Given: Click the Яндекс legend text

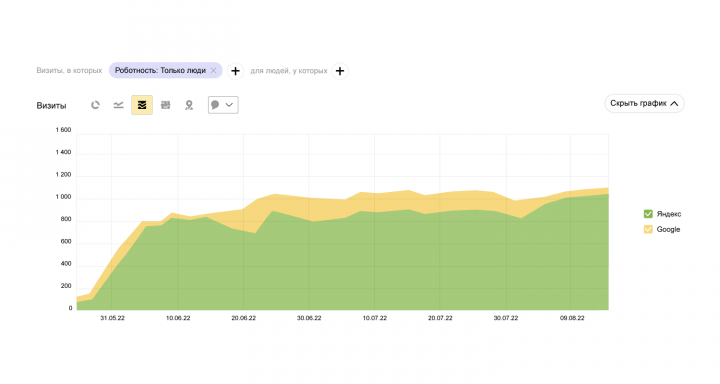Looking at the screenshot, I should 669,214.
